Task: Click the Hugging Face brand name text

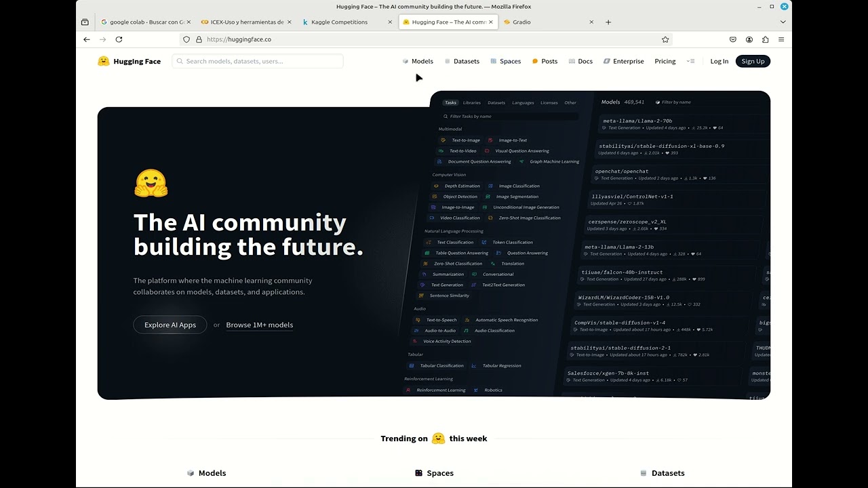Action: click(x=137, y=61)
